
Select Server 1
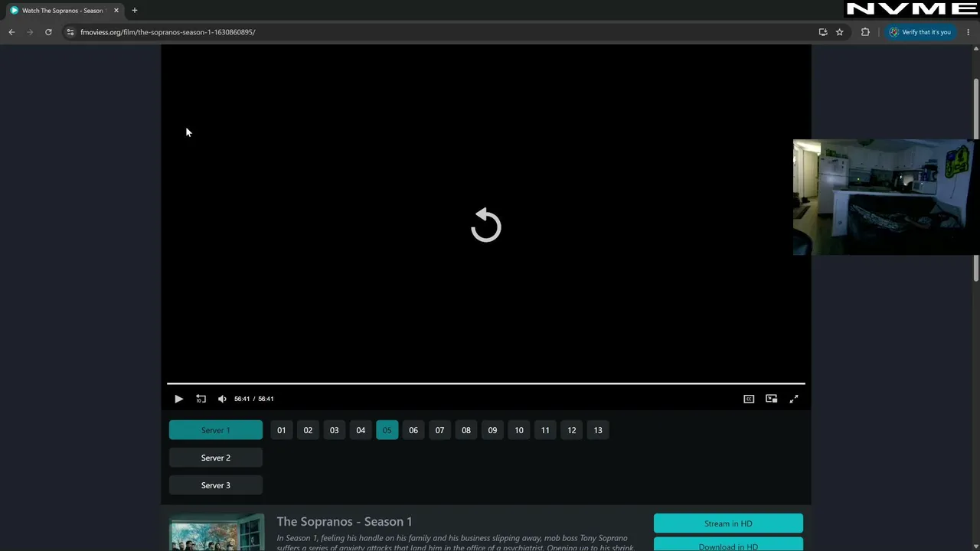[x=216, y=430]
